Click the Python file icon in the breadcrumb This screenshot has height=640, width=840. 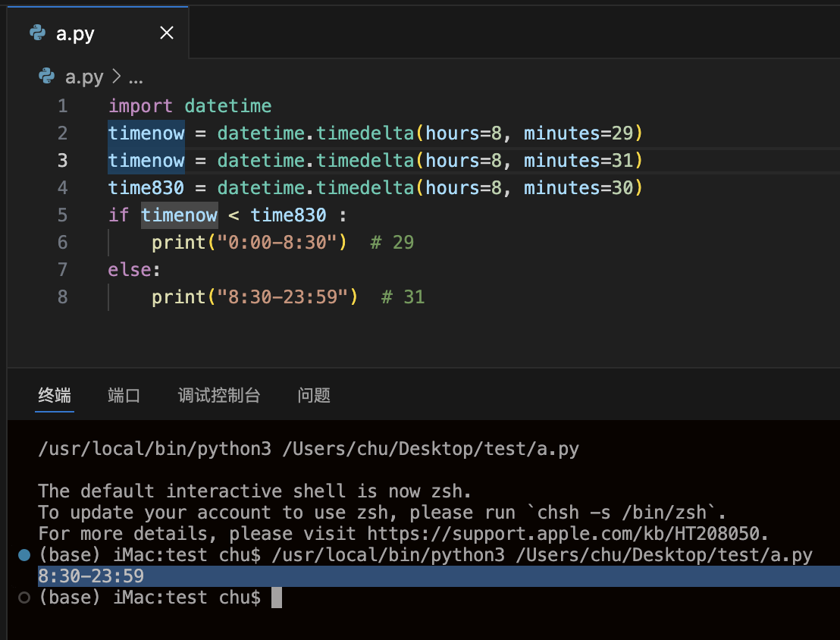click(46, 77)
